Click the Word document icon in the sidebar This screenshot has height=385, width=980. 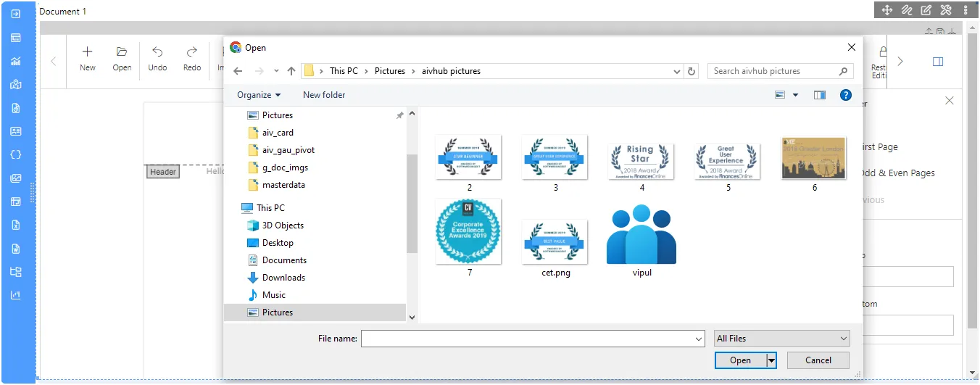[x=15, y=249]
